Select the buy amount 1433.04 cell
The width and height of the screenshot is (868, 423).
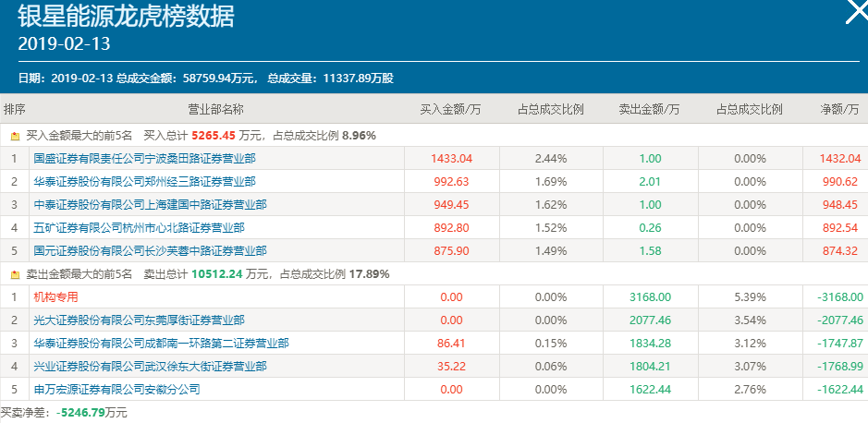[x=452, y=159]
